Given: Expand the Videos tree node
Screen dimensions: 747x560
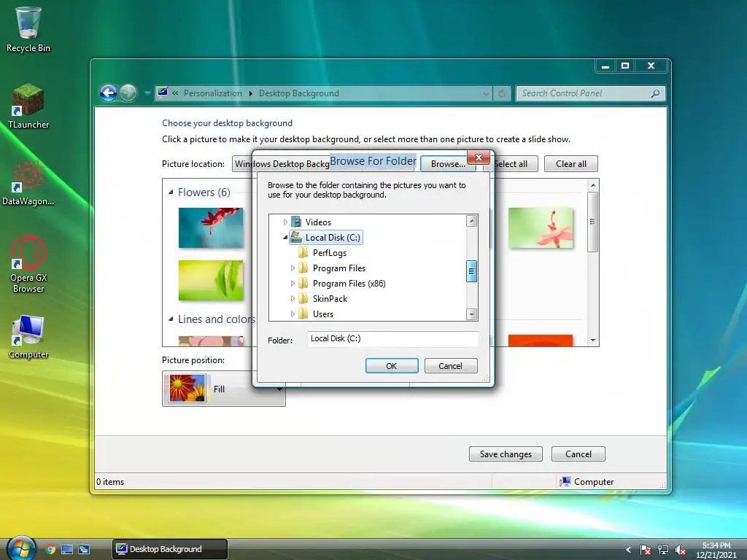Looking at the screenshot, I should click(285, 222).
